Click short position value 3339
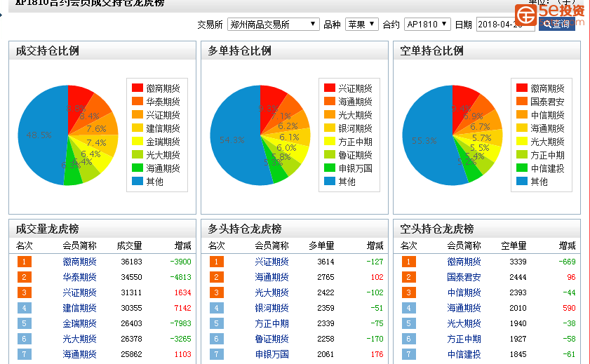The height and width of the screenshot is (364, 590). tap(518, 262)
